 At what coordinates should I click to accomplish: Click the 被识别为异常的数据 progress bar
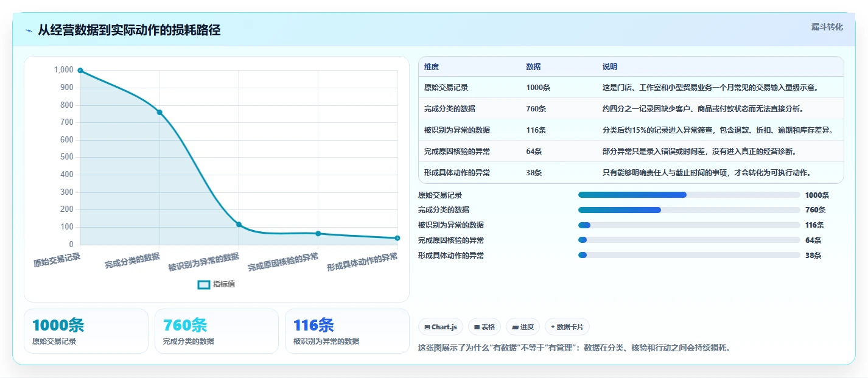689,225
